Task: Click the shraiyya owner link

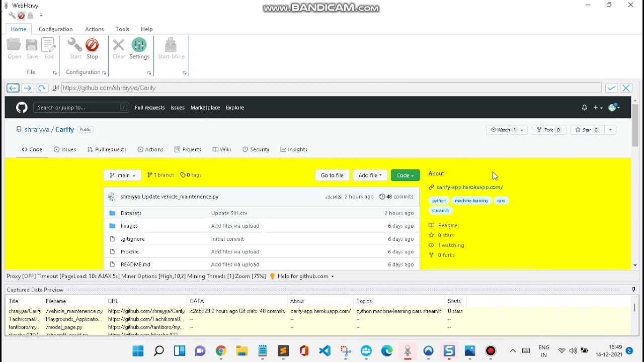Action: tap(37, 130)
